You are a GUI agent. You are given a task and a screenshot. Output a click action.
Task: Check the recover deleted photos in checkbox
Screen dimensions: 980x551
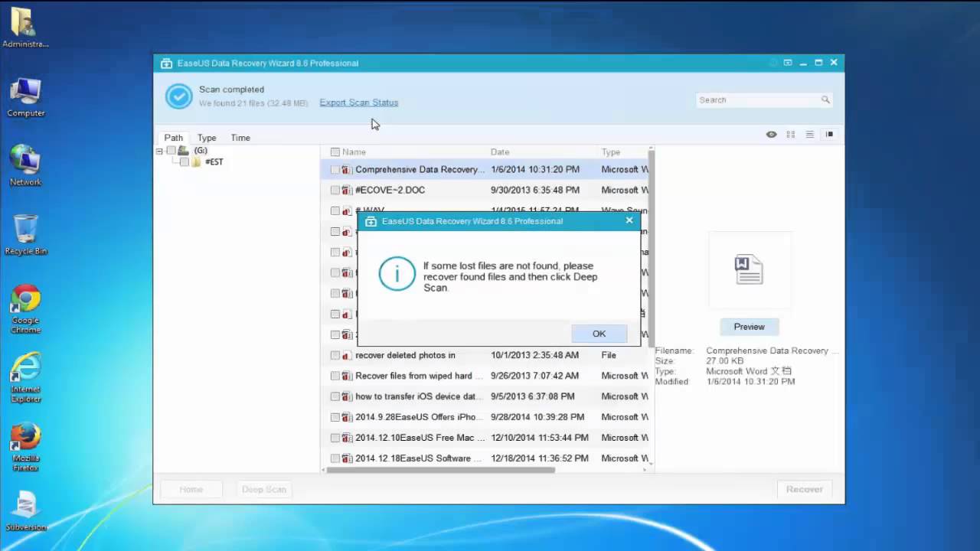[335, 356]
